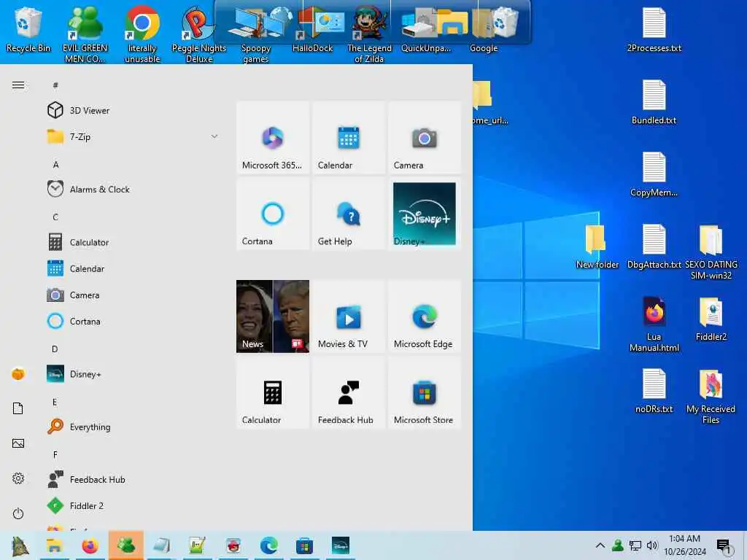Launch Everything from the app list
The image size is (747, 560).
click(x=133, y=427)
